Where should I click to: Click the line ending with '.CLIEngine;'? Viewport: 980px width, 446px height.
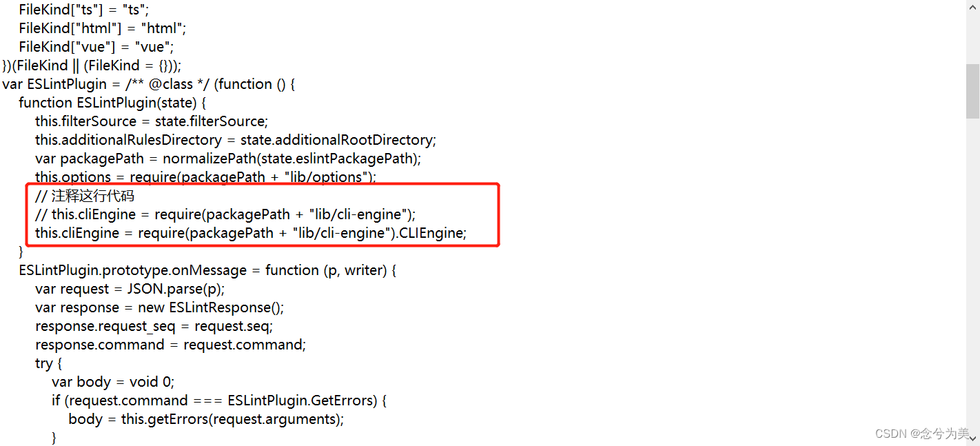252,233
